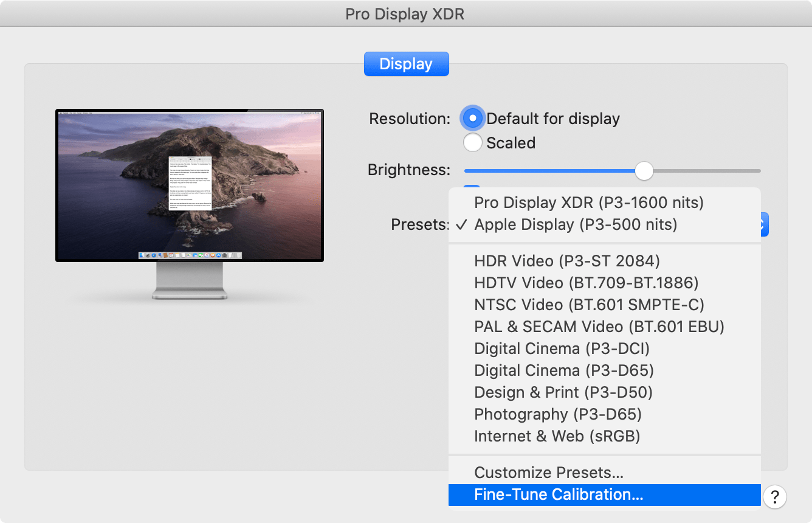The width and height of the screenshot is (812, 523).
Task: Pick the Photography (P3-D65) preset
Action: click(x=558, y=414)
